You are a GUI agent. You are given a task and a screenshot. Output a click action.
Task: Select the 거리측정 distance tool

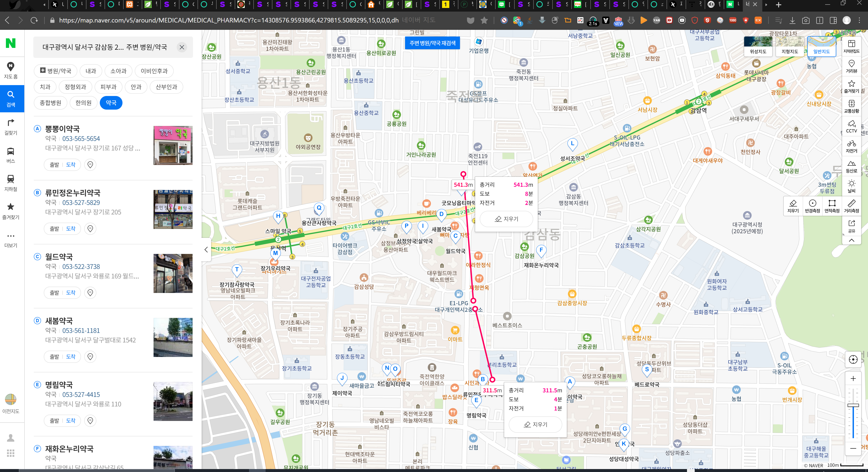point(851,206)
